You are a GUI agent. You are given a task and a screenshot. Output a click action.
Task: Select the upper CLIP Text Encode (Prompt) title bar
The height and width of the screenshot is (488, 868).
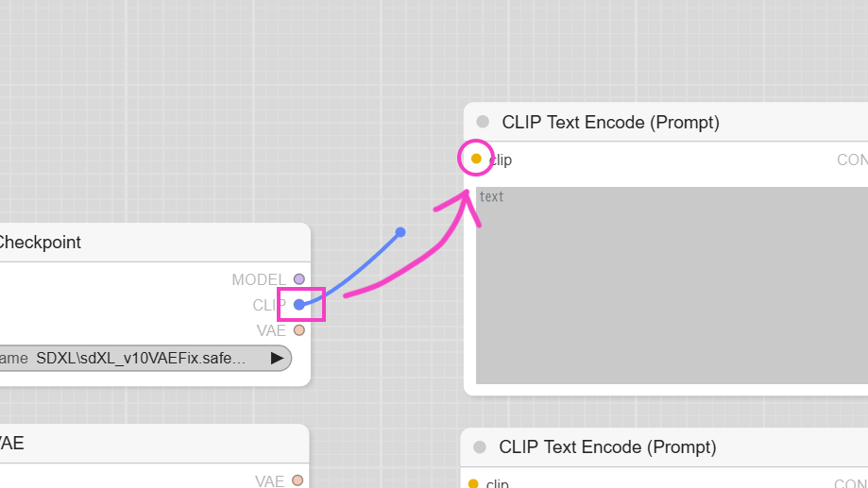click(x=666, y=122)
